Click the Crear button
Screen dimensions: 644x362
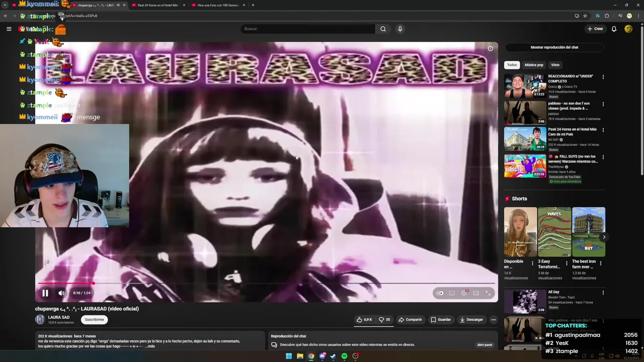[x=595, y=29]
